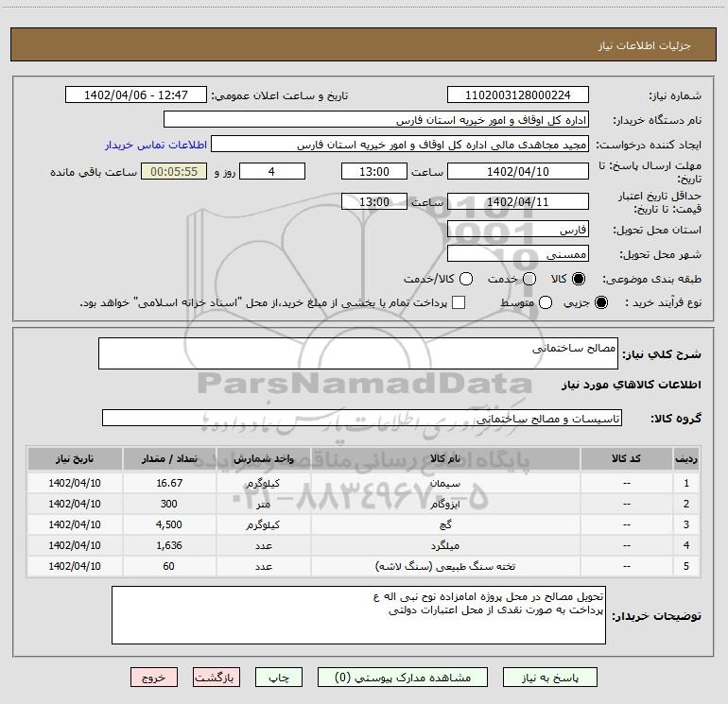Select the کالا/خدمت radio button

(x=466, y=279)
